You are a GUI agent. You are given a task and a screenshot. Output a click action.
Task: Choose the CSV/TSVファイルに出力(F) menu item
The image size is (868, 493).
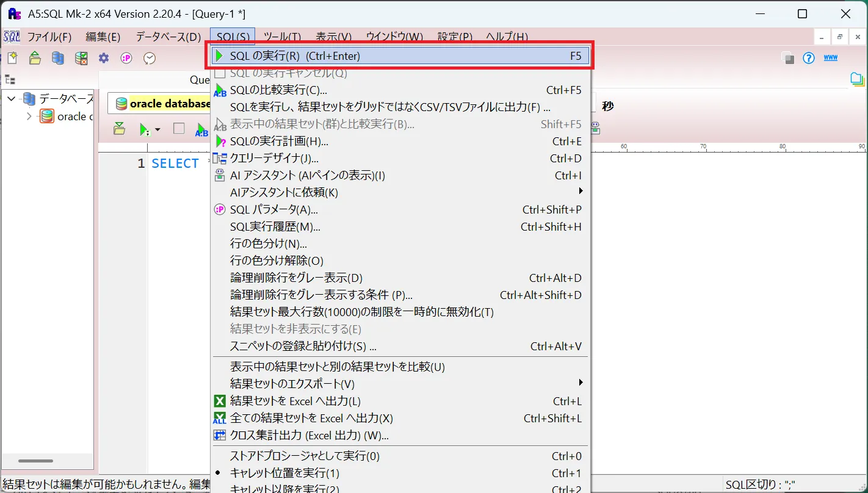[400, 107]
